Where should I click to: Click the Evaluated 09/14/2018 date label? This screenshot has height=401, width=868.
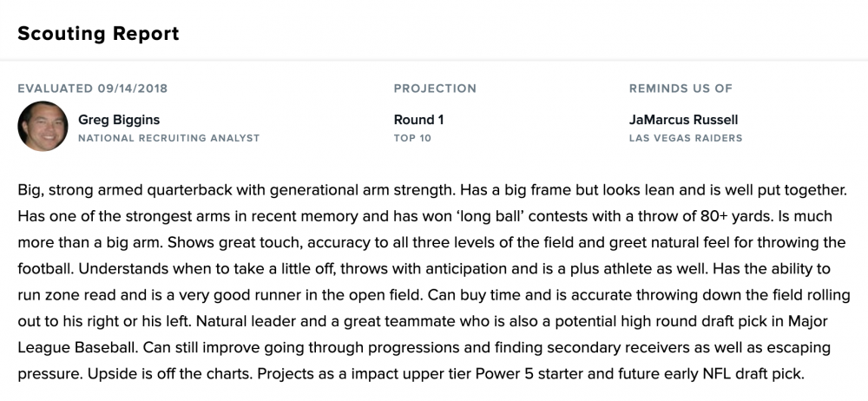coord(93,89)
